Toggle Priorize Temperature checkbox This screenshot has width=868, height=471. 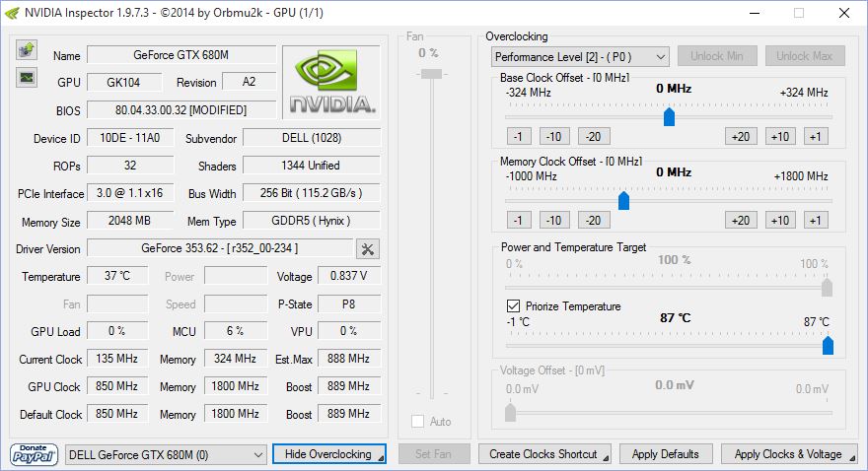click(513, 305)
